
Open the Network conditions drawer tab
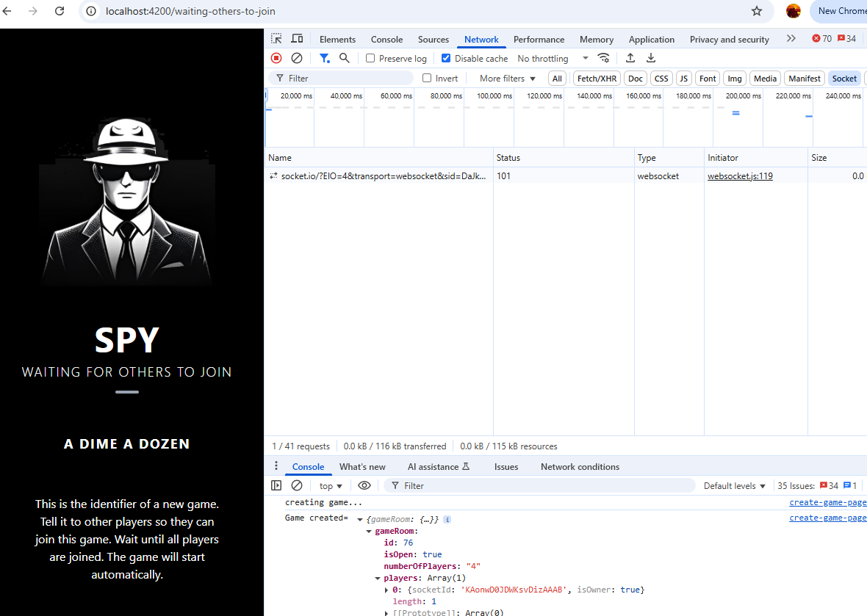(x=580, y=467)
